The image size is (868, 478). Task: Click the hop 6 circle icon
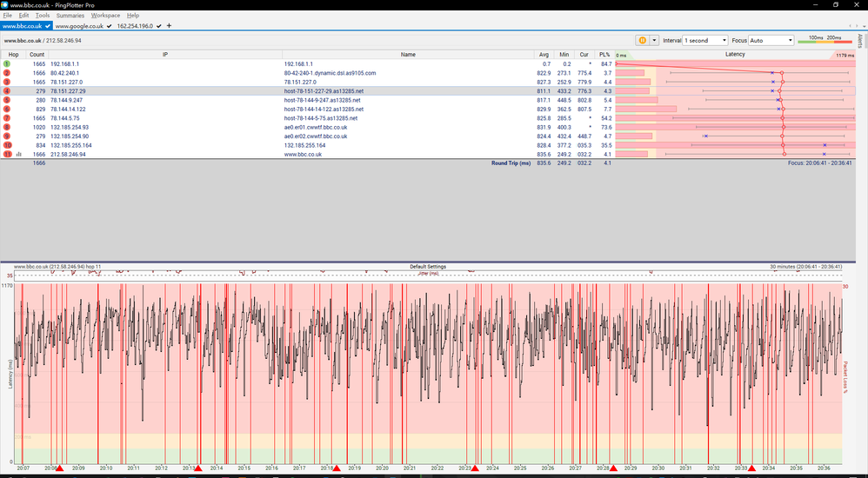[7, 109]
